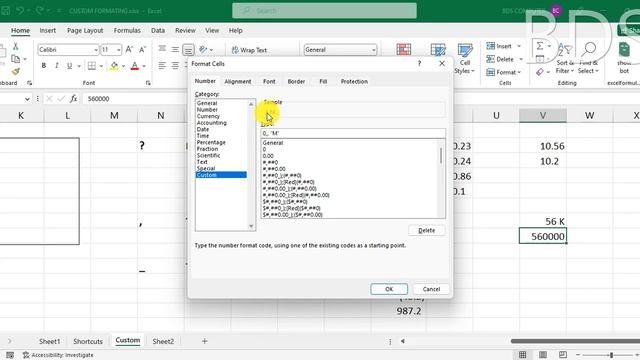Toggle Bold formatting in ribbon
640x360 pixels.
44,66
